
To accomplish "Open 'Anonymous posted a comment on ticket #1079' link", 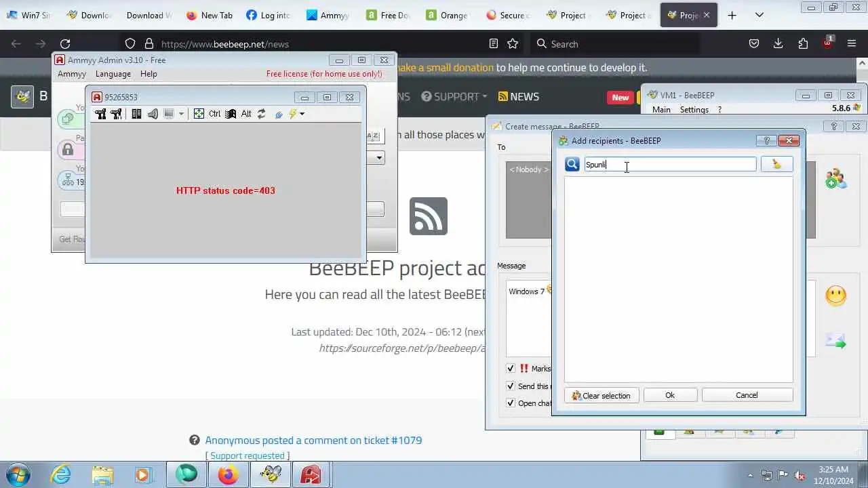I will tap(313, 441).
